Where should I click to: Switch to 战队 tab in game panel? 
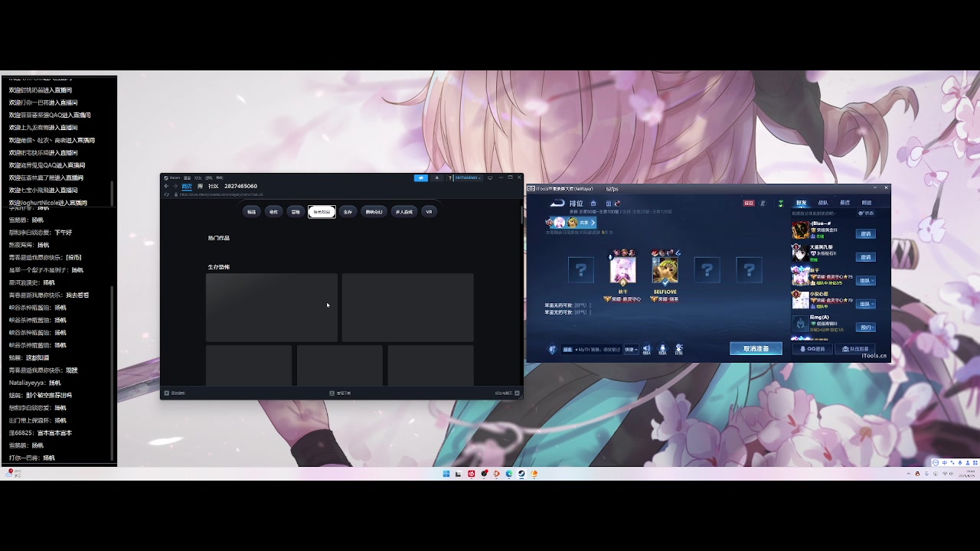point(823,203)
